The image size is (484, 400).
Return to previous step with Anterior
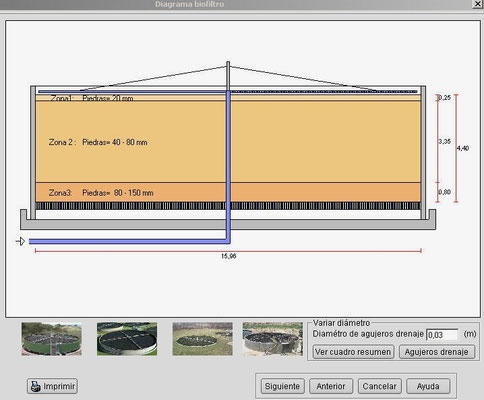(x=331, y=386)
